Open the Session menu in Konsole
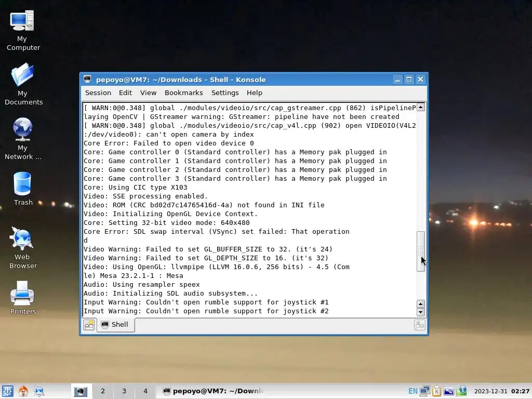 (98, 92)
